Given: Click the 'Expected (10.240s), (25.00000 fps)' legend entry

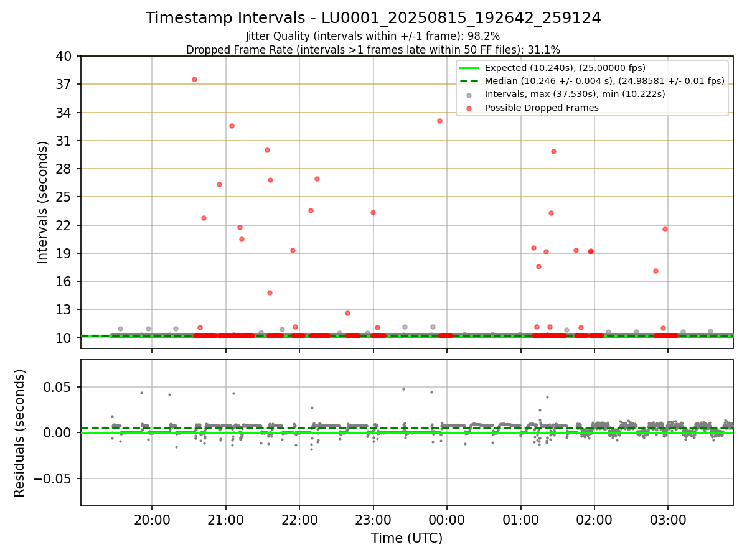Looking at the screenshot, I should (565, 68).
